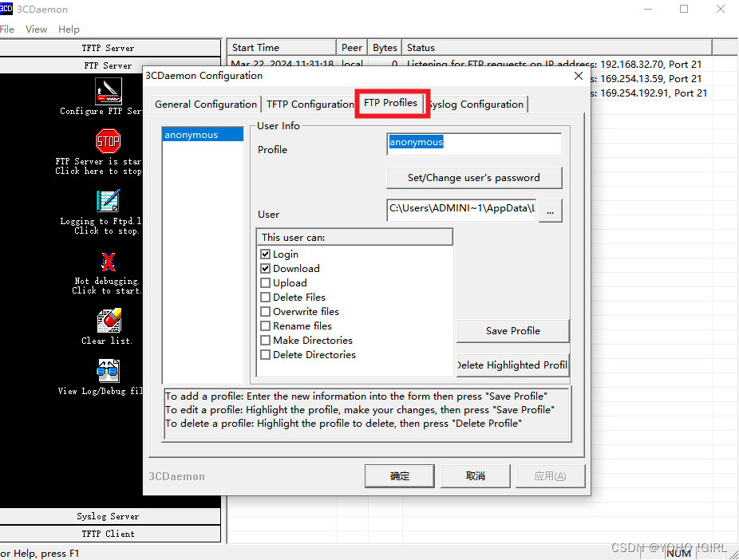Image resolution: width=739 pixels, height=560 pixels.
Task: Click Set/Change user's password button
Action: tap(474, 178)
